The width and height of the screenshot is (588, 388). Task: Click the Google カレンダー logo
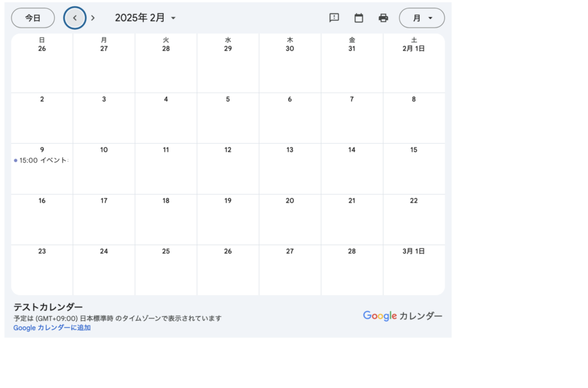[x=403, y=316]
